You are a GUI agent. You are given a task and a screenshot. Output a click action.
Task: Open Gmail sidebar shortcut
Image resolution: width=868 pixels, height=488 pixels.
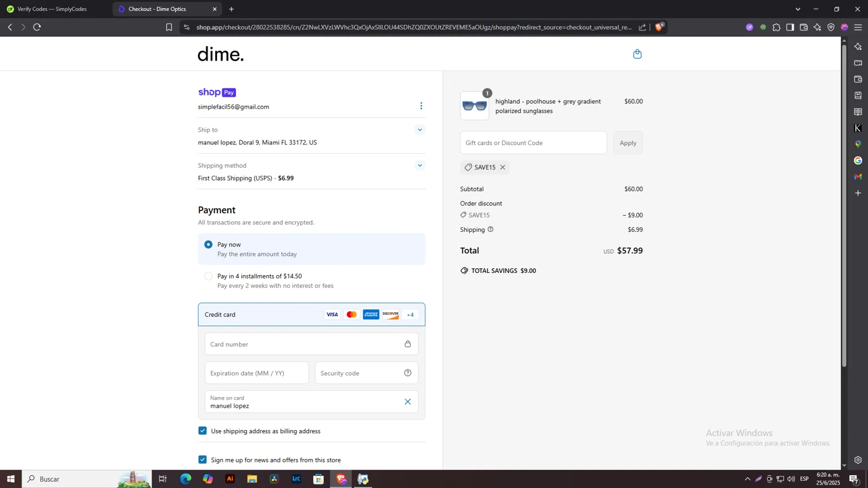(858, 176)
